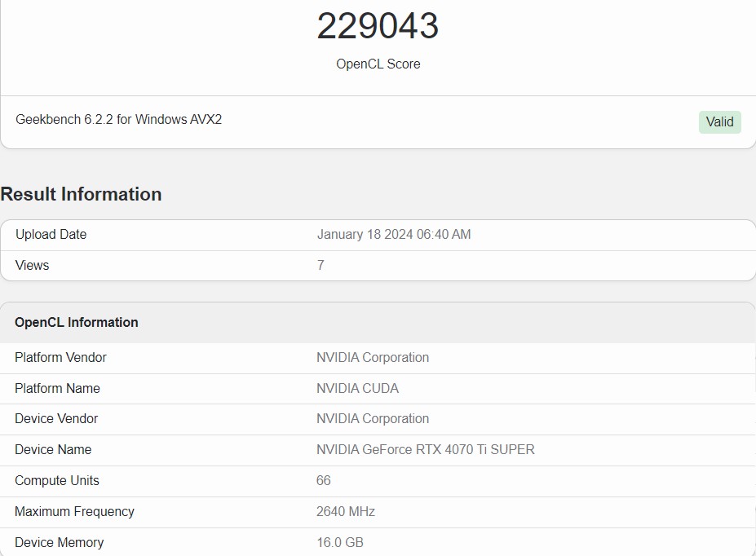Click the Result Information heading
The image size is (756, 556).
pos(81,194)
